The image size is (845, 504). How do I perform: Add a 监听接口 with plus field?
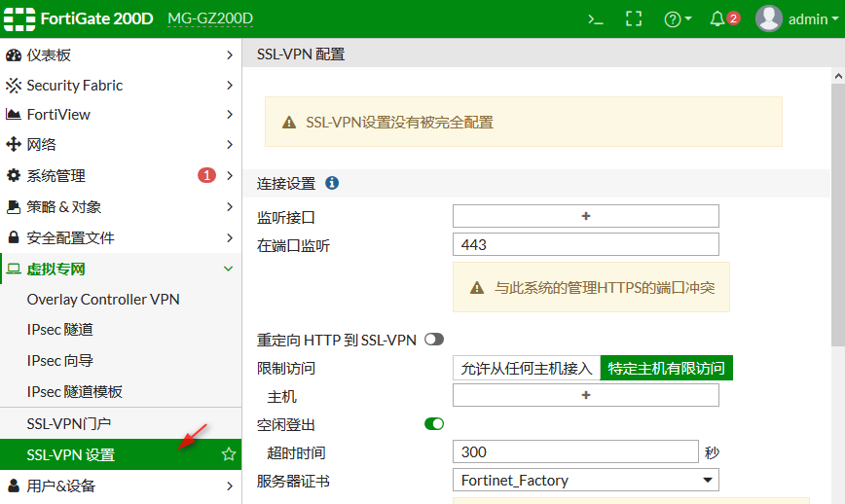586,216
